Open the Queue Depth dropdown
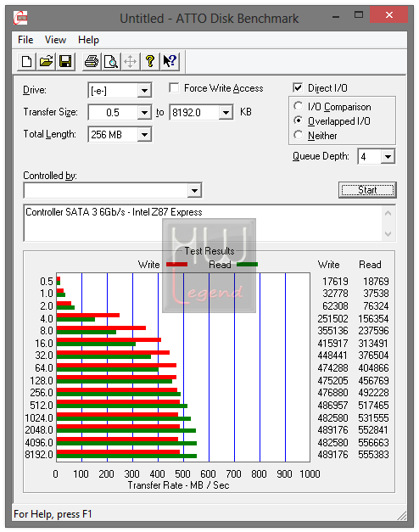419x532 pixels. 388,156
